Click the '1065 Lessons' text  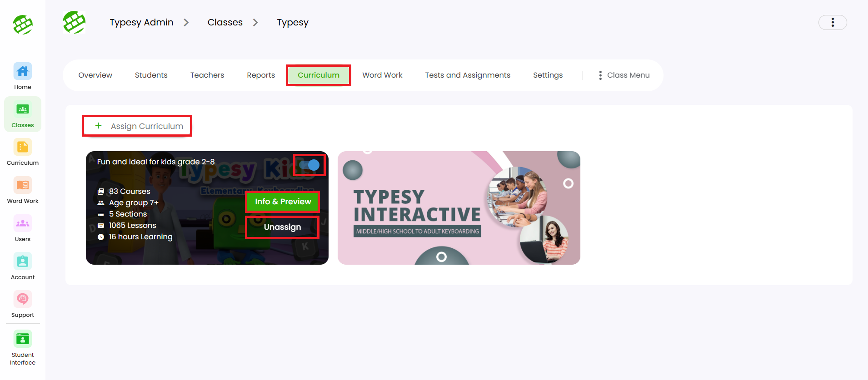133,226
